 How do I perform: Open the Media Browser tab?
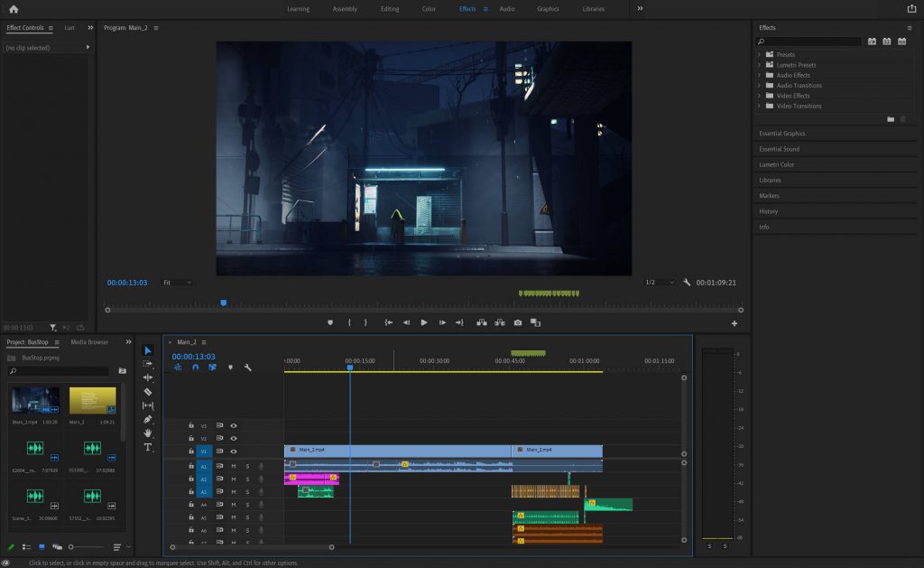pyautogui.click(x=89, y=342)
